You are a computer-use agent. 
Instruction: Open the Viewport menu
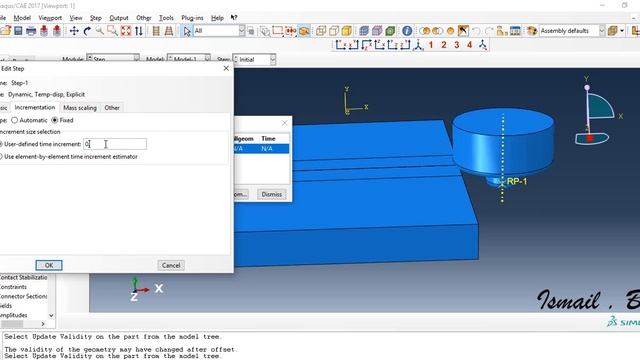[x=50, y=18]
